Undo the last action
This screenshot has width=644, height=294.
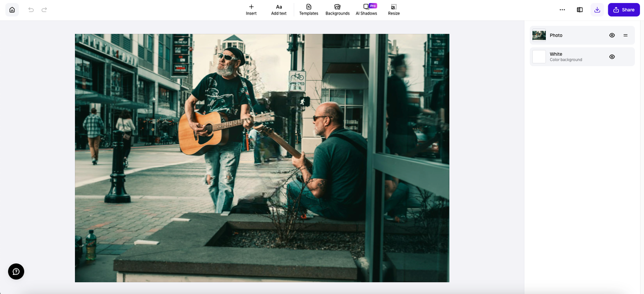[x=31, y=10]
